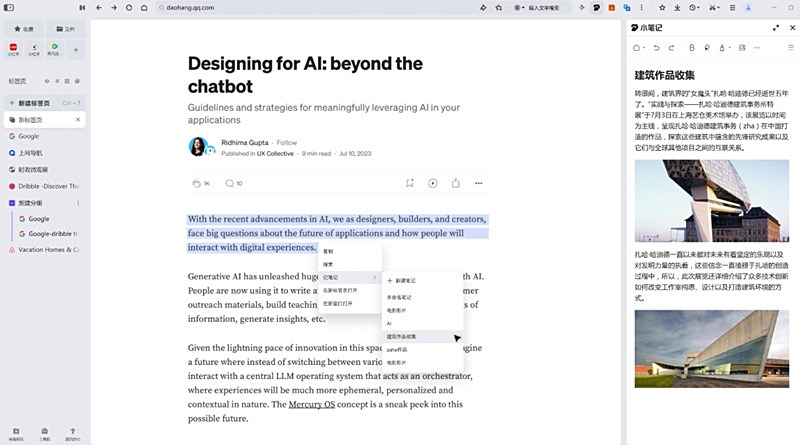800x445 pixels.
Task: Click the listen/play icon under article header
Action: tap(433, 183)
